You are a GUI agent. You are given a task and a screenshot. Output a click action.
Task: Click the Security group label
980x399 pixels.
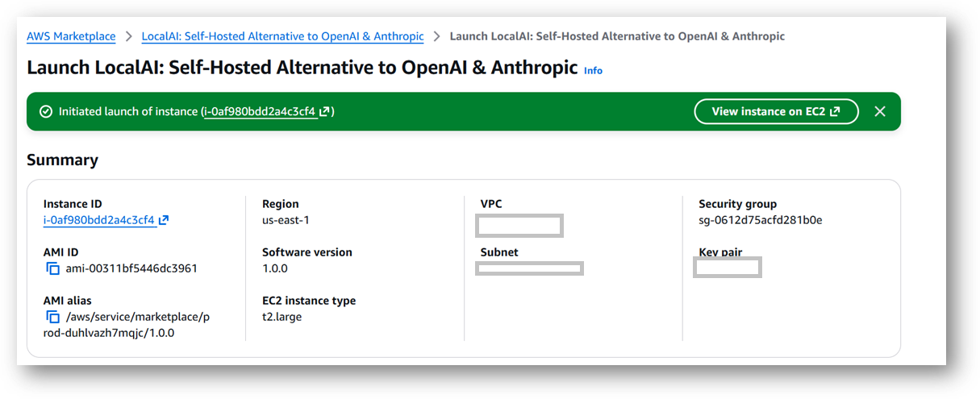coord(738,204)
